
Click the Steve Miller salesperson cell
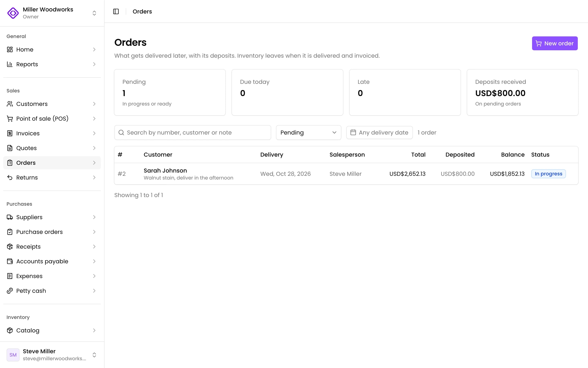coord(345,174)
